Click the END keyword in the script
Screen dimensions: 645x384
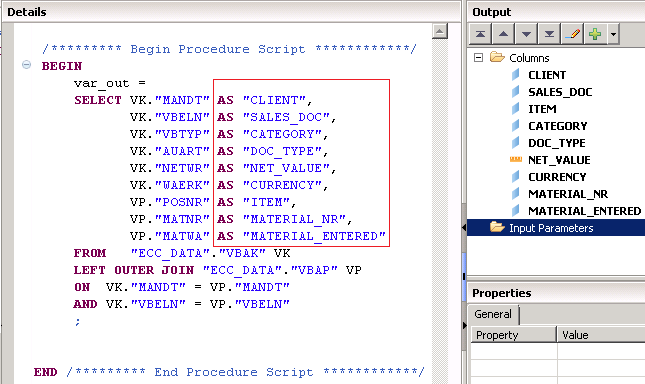pyautogui.click(x=46, y=372)
